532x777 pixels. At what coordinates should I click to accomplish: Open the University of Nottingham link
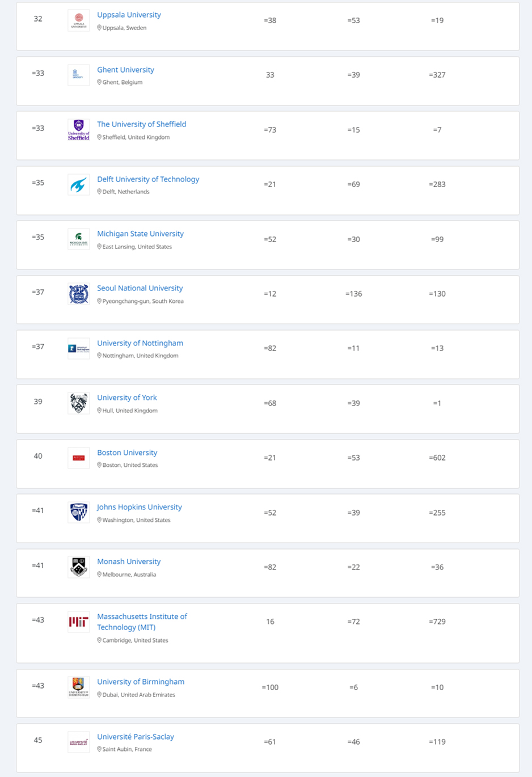click(140, 343)
